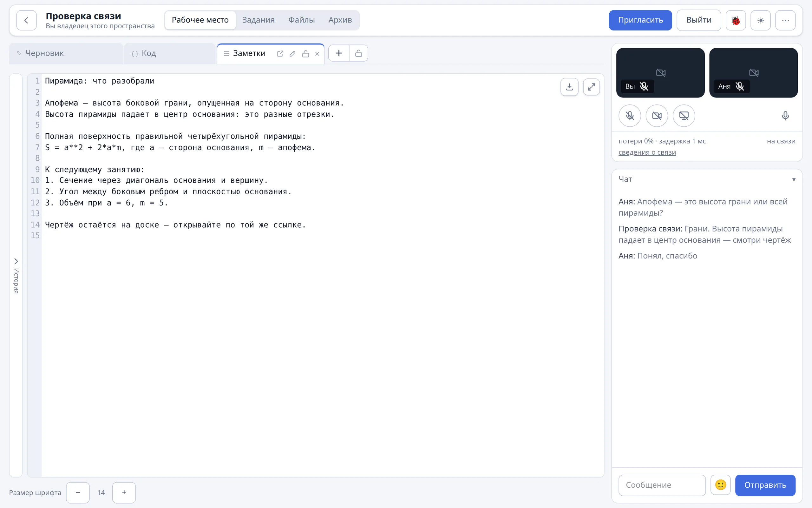Open the ladybug bug report icon
Viewport: 812px width, 508px height.
pos(736,20)
